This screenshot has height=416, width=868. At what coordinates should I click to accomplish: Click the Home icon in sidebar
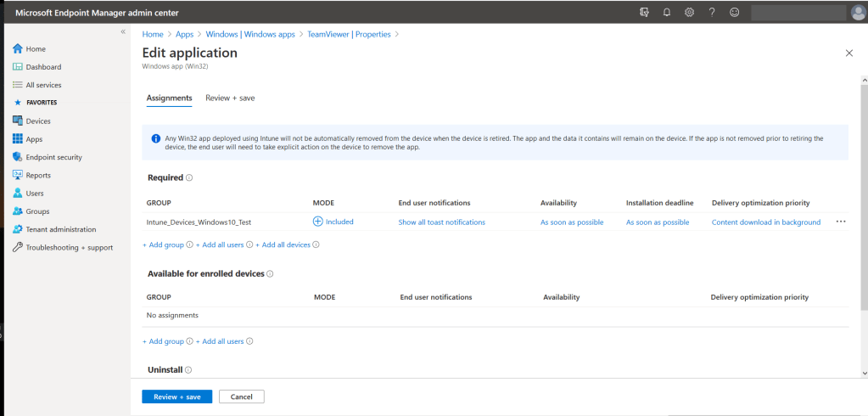(x=17, y=49)
